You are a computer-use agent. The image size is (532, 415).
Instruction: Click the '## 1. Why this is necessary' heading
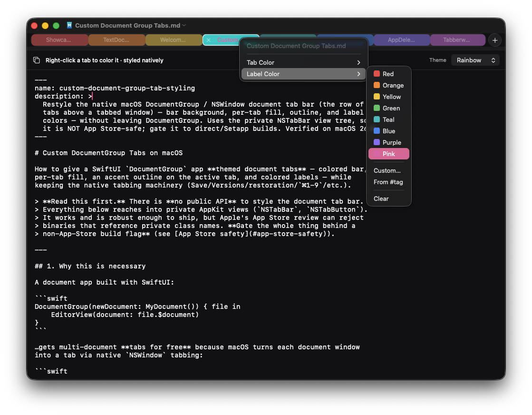coord(90,266)
